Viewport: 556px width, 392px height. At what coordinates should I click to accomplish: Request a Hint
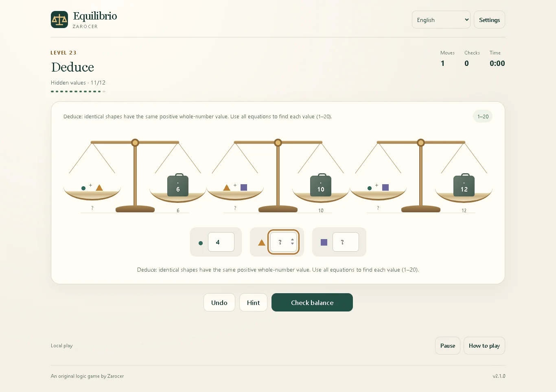coord(253,303)
